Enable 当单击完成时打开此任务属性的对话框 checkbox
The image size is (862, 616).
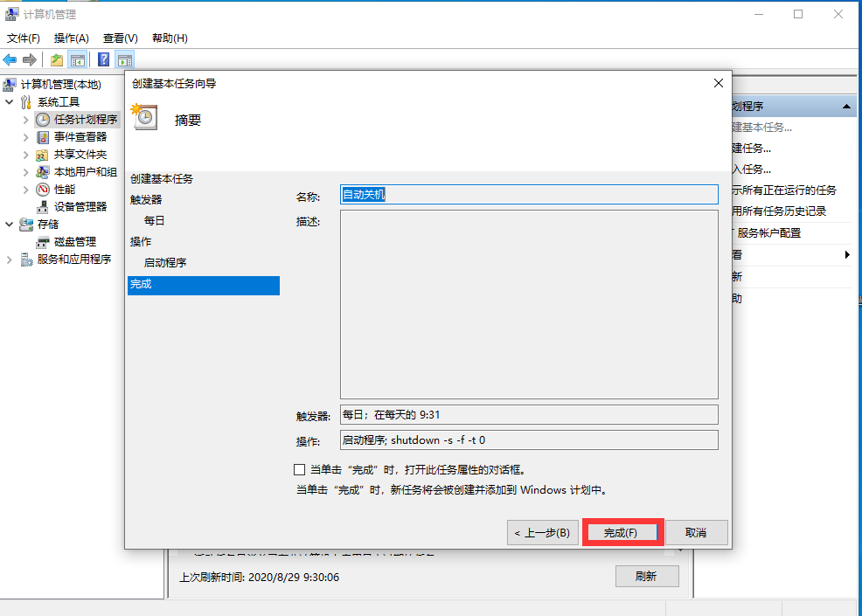point(300,470)
